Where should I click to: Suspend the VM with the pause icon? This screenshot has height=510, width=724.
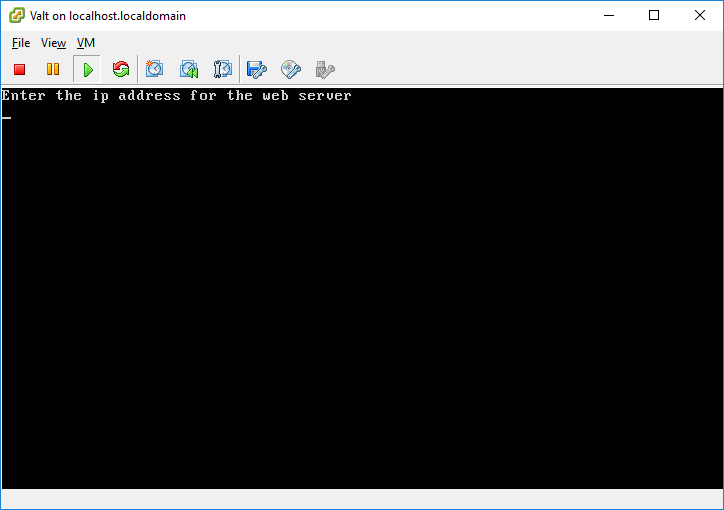(x=53, y=69)
